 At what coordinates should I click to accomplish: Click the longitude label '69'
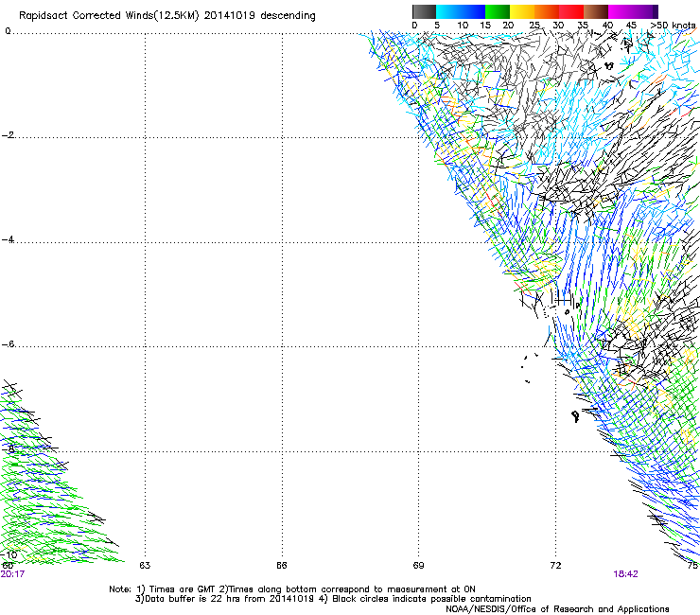tap(418, 566)
